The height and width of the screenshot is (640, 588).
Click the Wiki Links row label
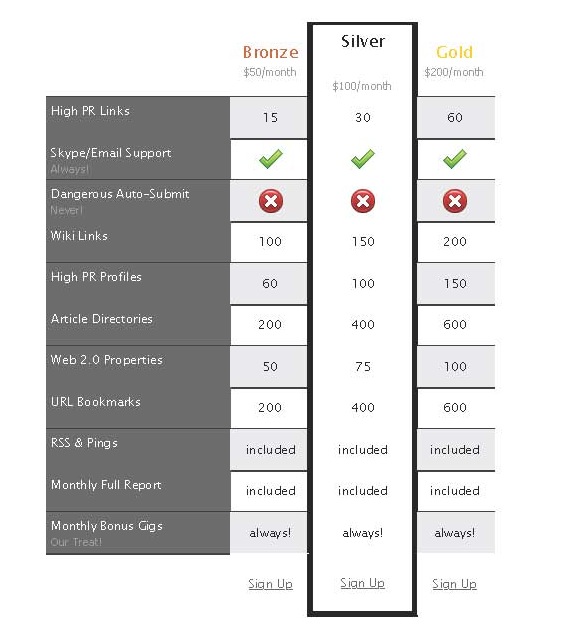[79, 236]
